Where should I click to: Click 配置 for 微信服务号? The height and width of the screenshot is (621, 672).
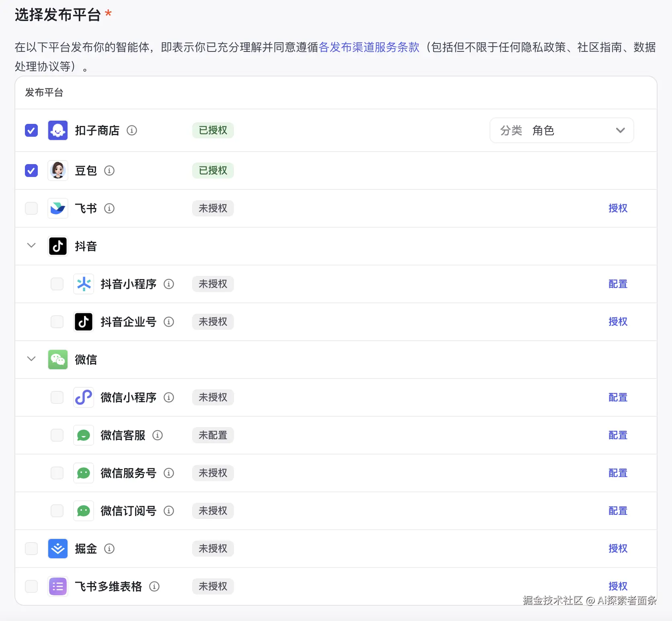(618, 473)
